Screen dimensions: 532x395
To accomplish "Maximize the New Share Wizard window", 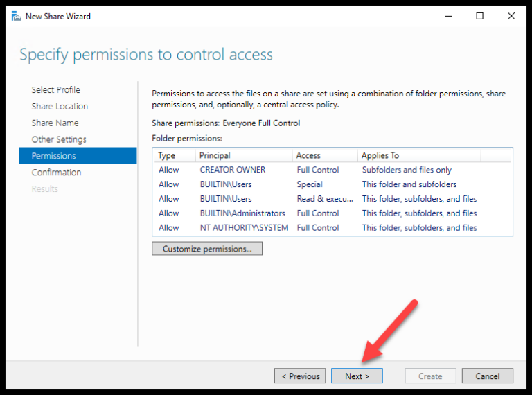I will (x=480, y=16).
